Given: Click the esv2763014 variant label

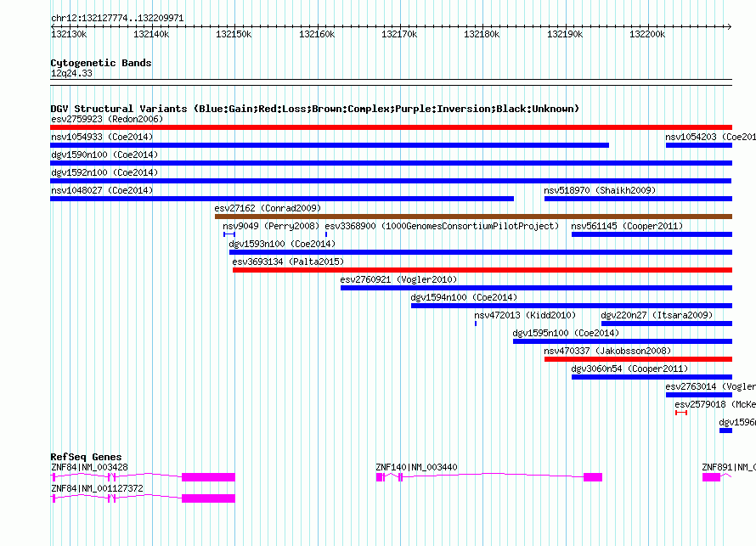Looking at the screenshot, I should click(711, 386).
